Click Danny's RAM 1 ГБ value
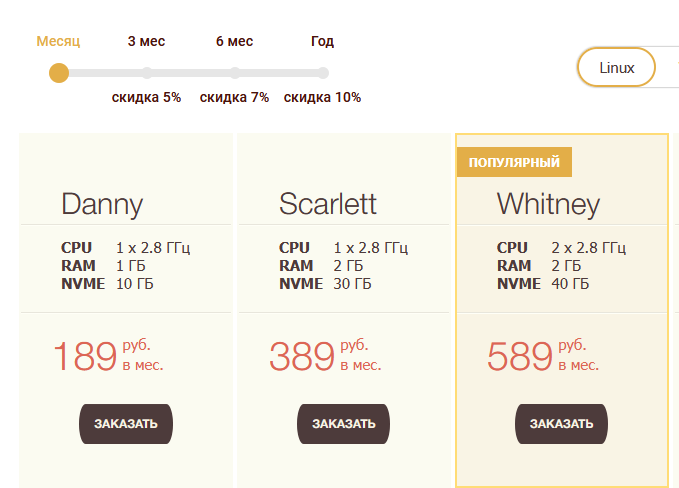This screenshot has height=488, width=679. (130, 266)
